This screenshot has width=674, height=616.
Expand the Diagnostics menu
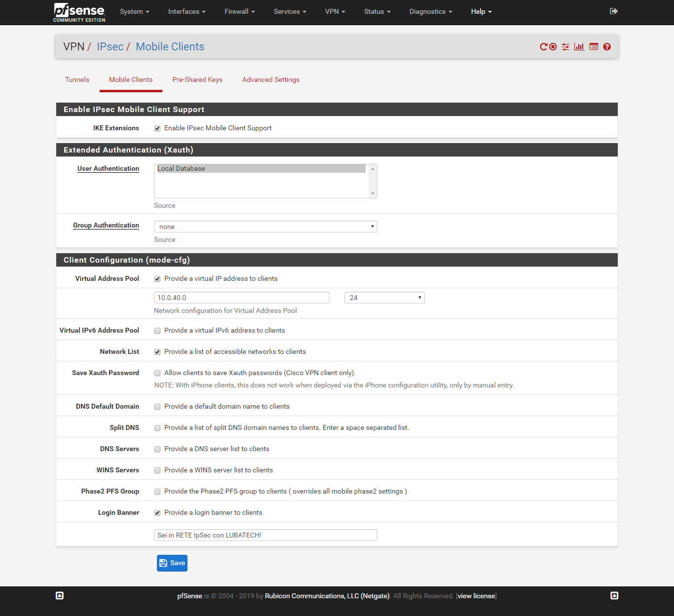click(x=431, y=11)
